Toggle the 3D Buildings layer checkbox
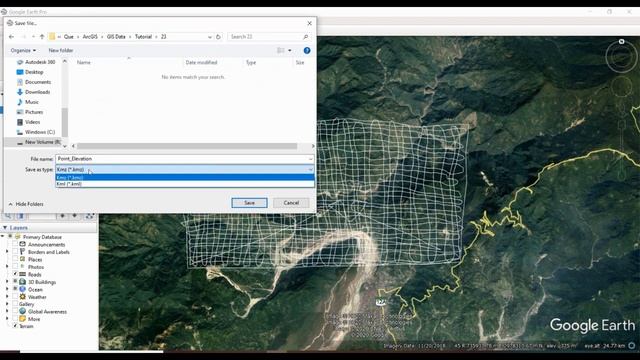Screen dimensions: 640x360 15,282
